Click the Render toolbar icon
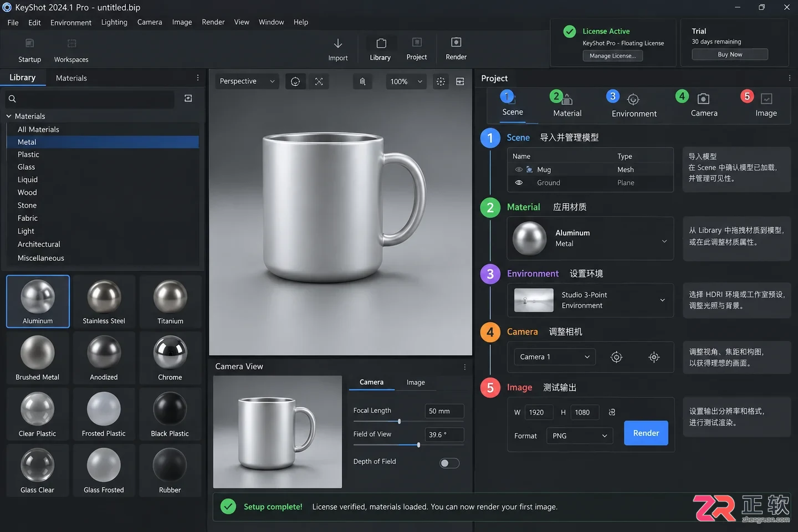798x532 pixels. click(456, 43)
